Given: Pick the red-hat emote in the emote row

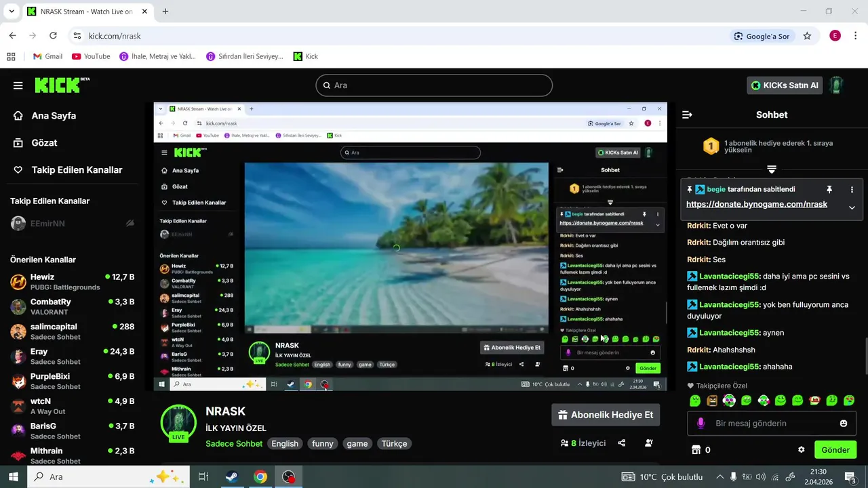Looking at the screenshot, I should (x=814, y=401).
